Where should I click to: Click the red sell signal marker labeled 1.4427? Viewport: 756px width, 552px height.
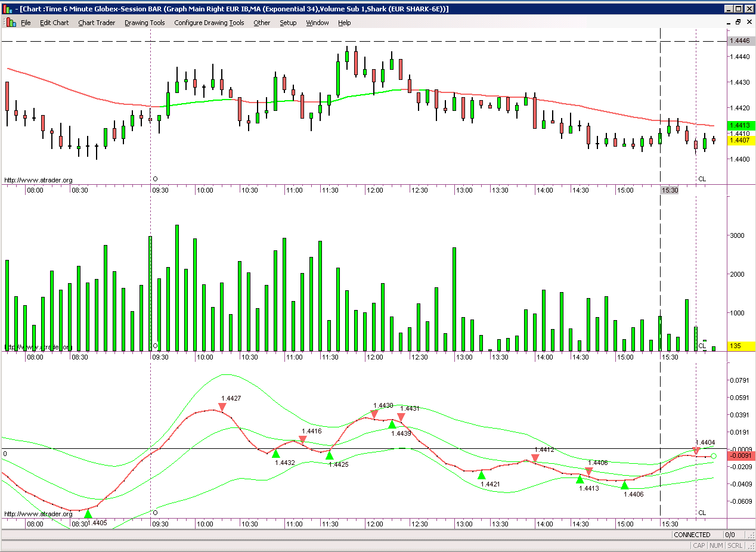(222, 407)
